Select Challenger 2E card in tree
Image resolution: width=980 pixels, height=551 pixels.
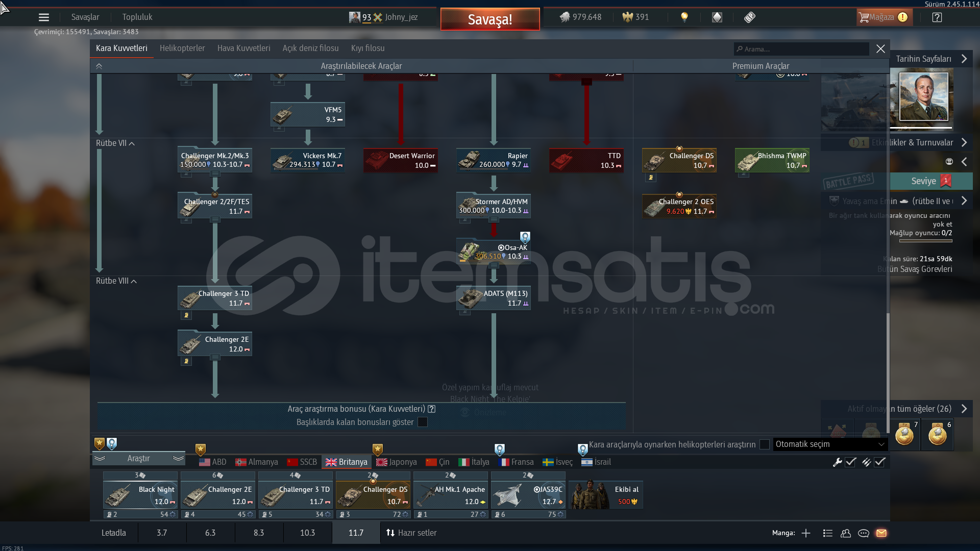[x=215, y=344]
